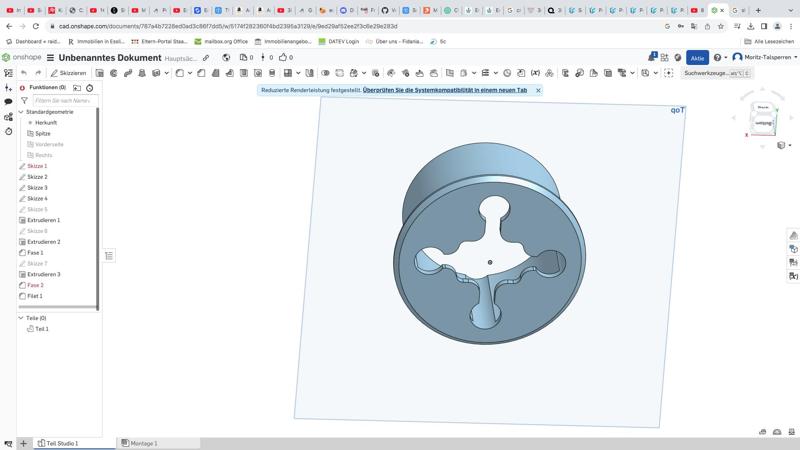Image resolution: width=800 pixels, height=450 pixels.
Task: Select the Shell tool in toolbar
Action: 244,73
